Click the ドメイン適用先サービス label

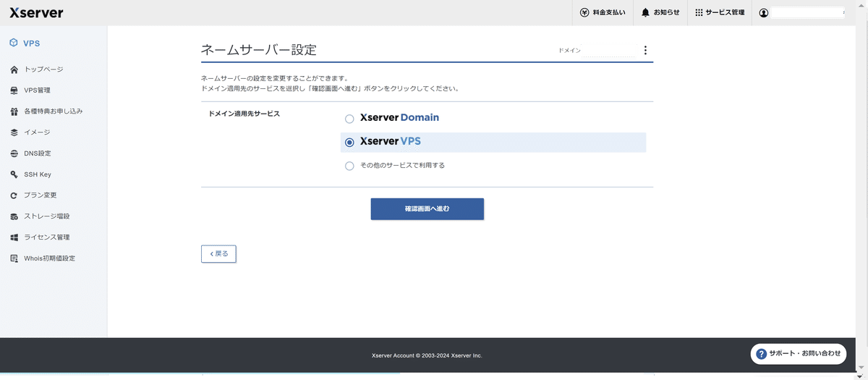pos(244,114)
